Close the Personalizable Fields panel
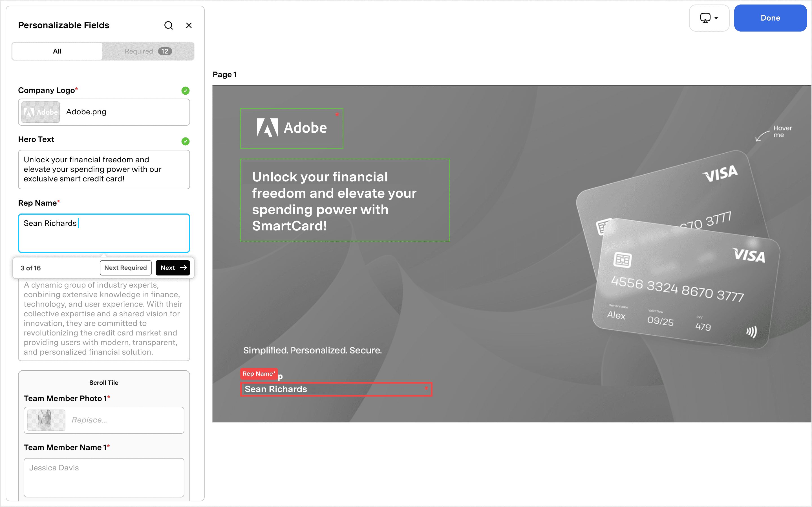 point(189,25)
